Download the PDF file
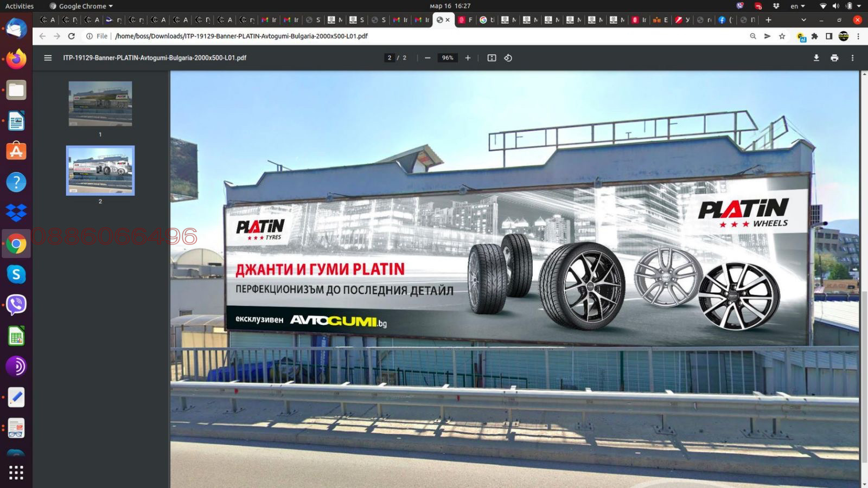The image size is (868, 488). [816, 58]
